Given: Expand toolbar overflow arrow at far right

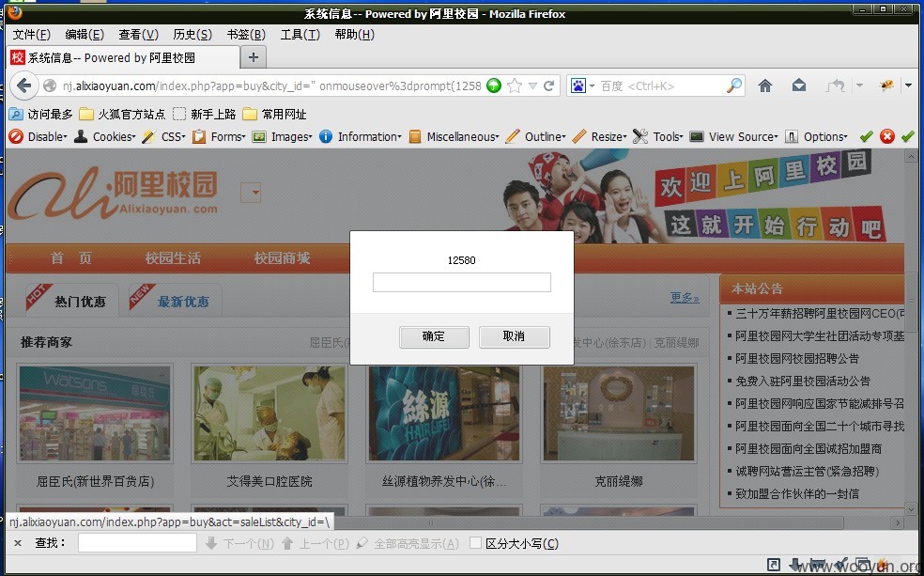Looking at the screenshot, I should [909, 86].
